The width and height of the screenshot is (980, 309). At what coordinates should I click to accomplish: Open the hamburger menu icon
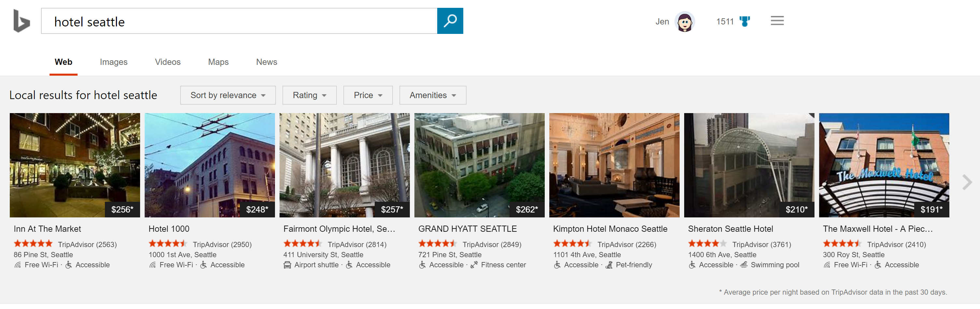pyautogui.click(x=777, y=21)
